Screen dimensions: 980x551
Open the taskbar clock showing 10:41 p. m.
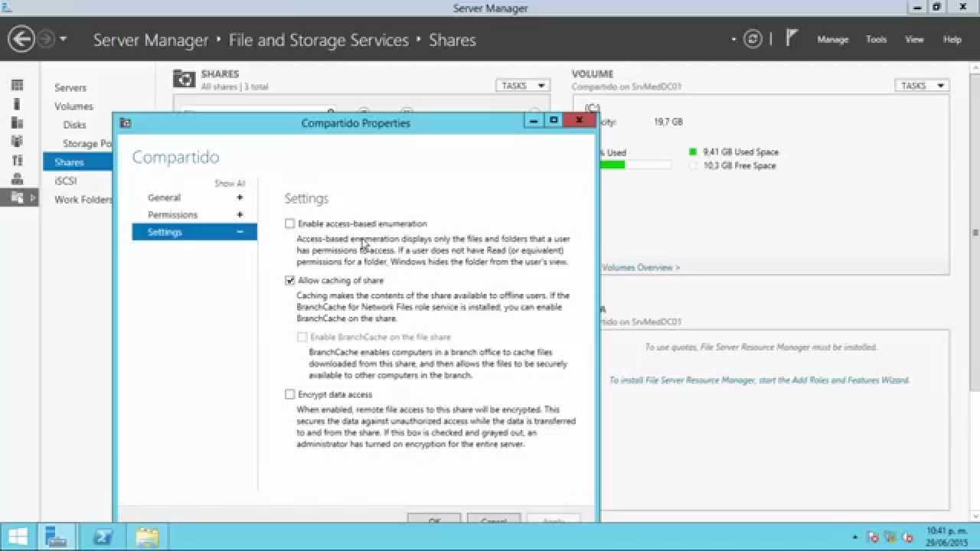pyautogui.click(x=947, y=537)
